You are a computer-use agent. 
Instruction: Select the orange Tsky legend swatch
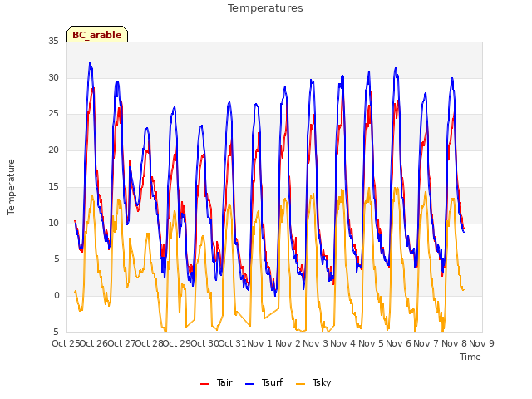(x=301, y=384)
